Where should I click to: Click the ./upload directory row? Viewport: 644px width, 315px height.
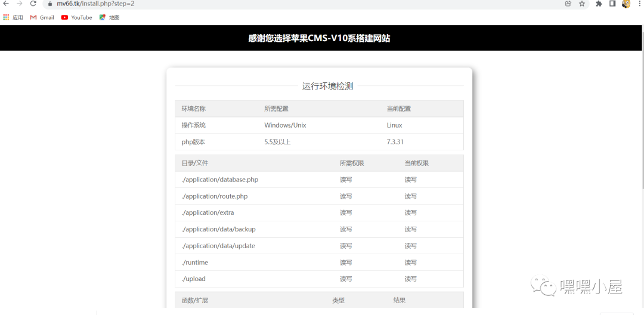pyautogui.click(x=319, y=279)
